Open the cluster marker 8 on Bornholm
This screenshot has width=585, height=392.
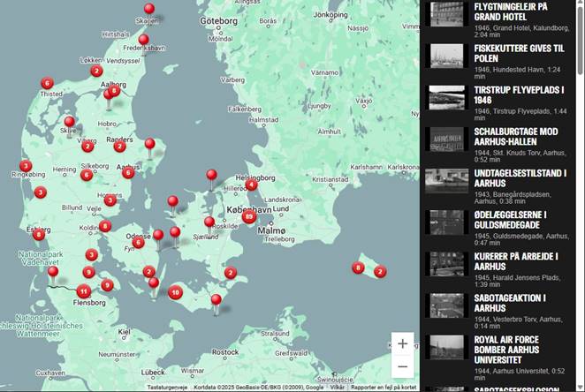coord(358,268)
